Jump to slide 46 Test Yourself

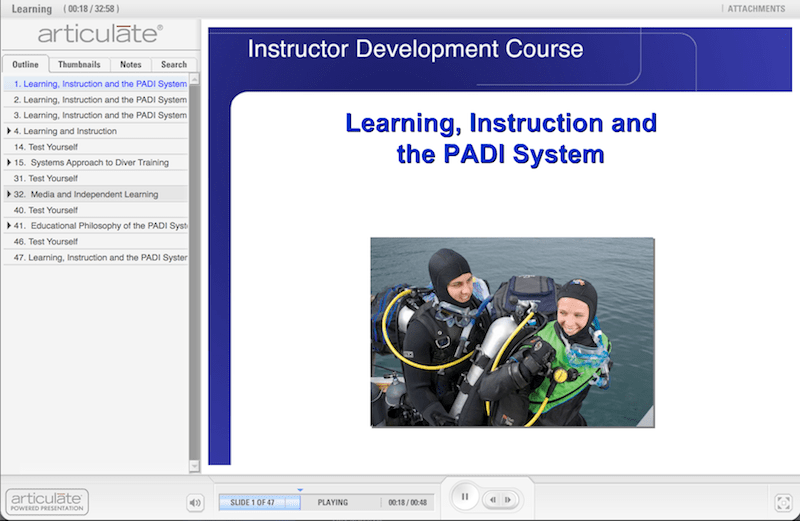96,241
